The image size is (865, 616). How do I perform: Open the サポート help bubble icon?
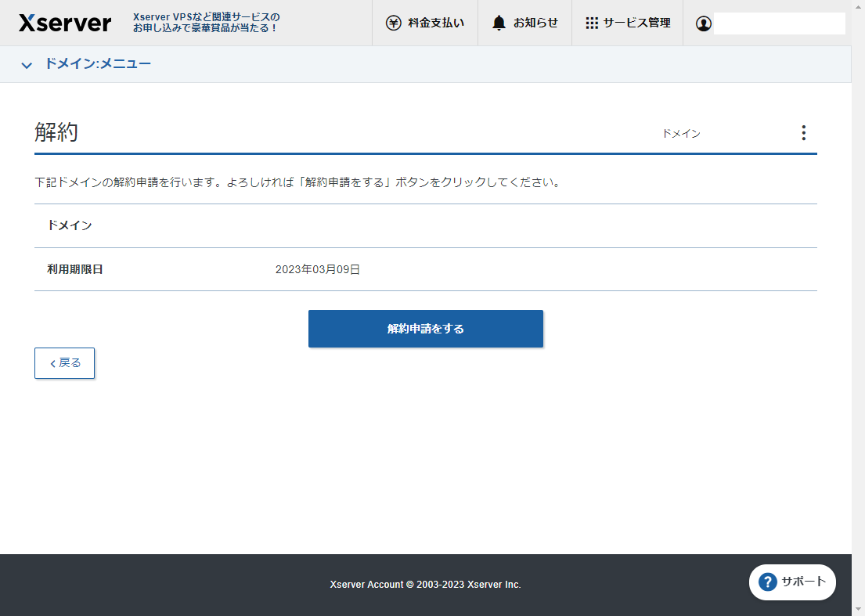point(767,582)
